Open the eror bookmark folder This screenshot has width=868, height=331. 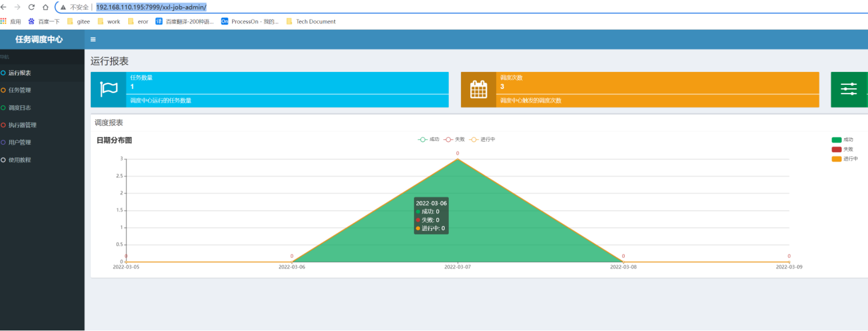click(x=138, y=22)
